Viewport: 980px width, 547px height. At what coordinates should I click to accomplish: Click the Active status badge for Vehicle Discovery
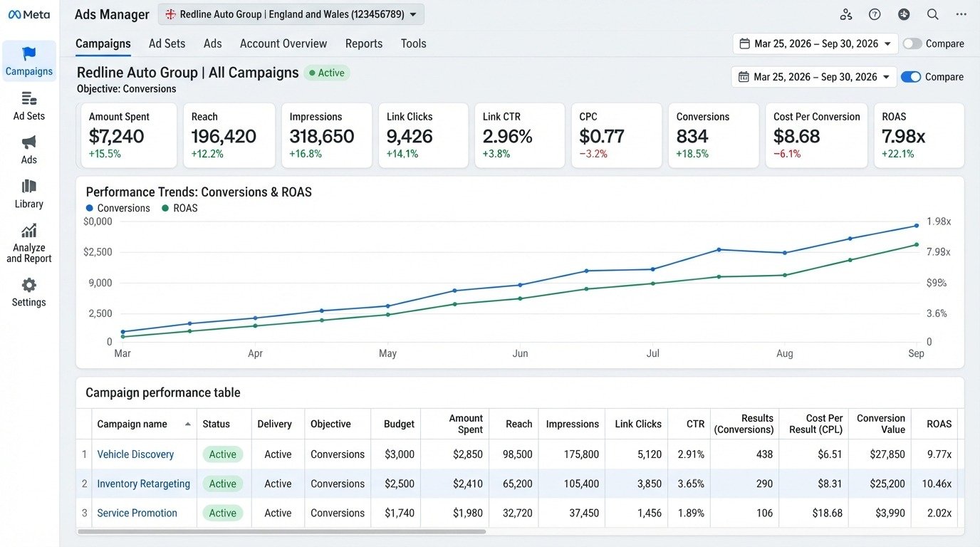click(222, 454)
